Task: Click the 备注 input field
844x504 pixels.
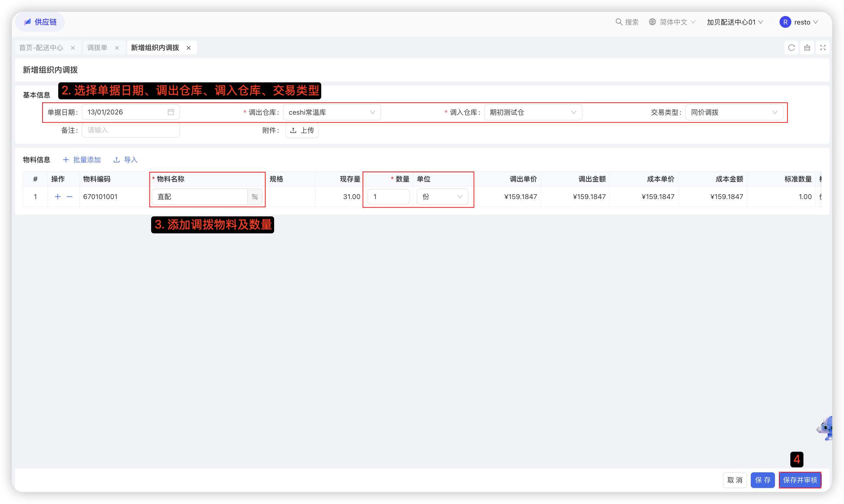Action: coord(131,130)
